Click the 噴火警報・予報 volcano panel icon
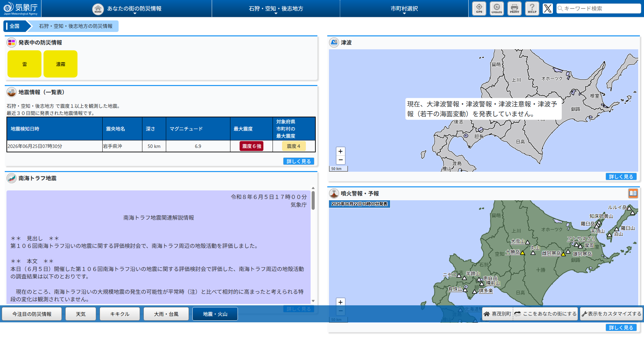 point(334,193)
